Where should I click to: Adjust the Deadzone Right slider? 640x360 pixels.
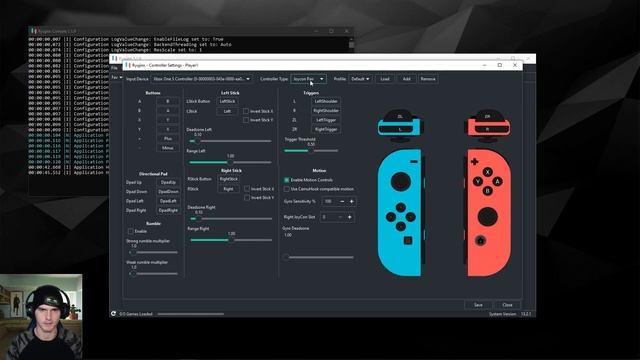click(x=231, y=218)
